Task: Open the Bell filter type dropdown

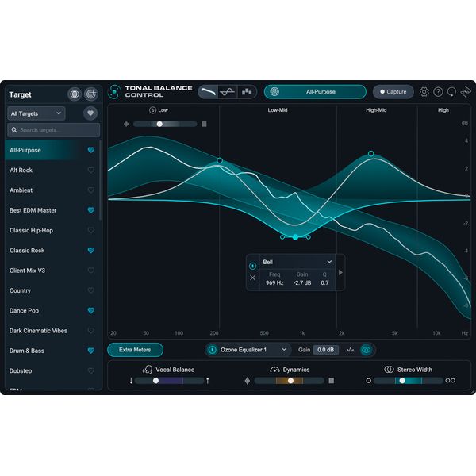Action: click(297, 262)
